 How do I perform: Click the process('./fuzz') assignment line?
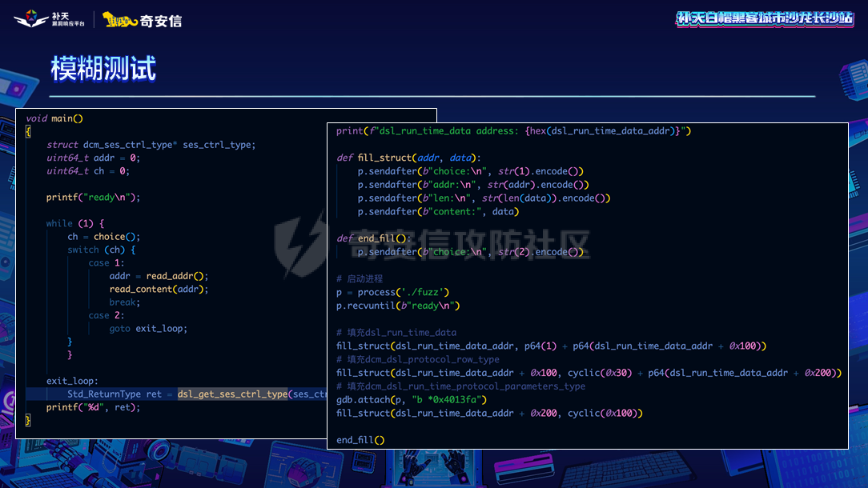point(392,292)
